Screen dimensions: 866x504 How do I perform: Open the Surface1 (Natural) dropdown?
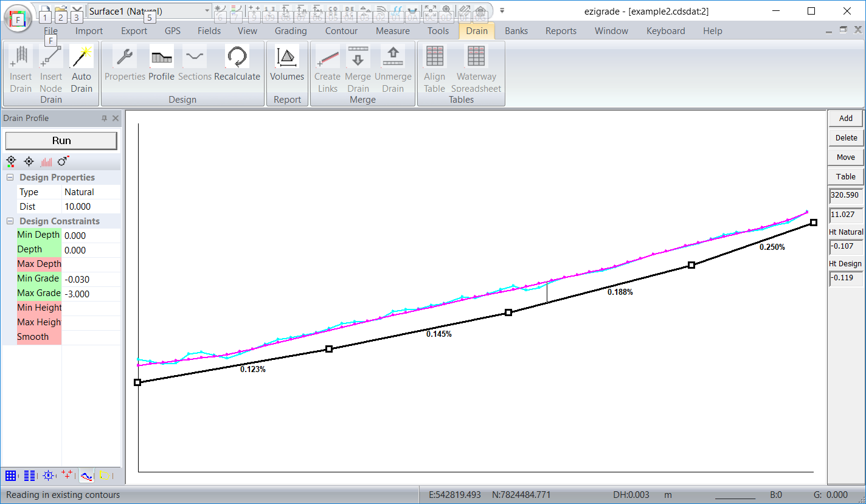[x=207, y=11]
